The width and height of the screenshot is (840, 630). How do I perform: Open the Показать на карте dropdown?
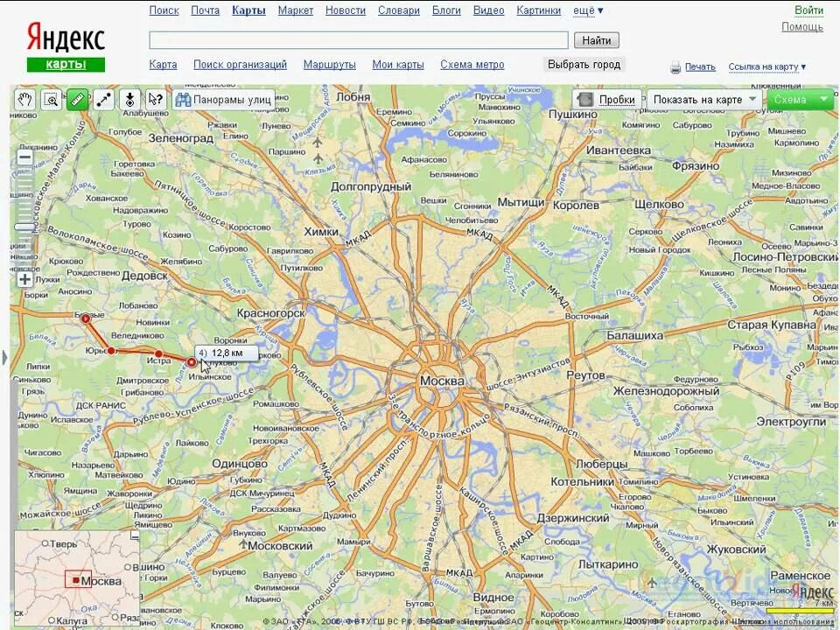point(704,100)
